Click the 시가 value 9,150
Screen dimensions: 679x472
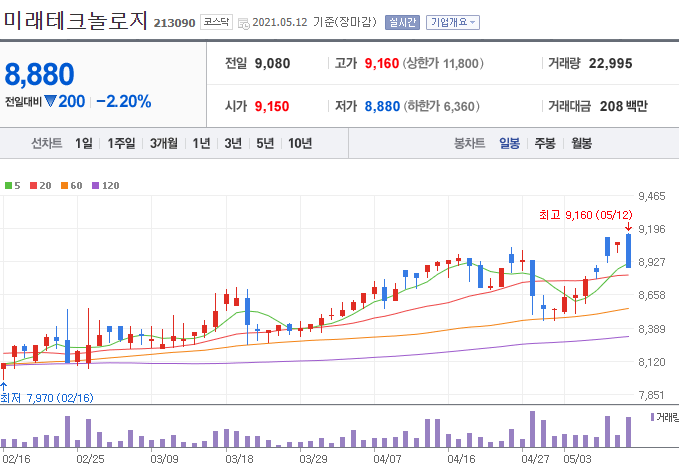(272, 106)
